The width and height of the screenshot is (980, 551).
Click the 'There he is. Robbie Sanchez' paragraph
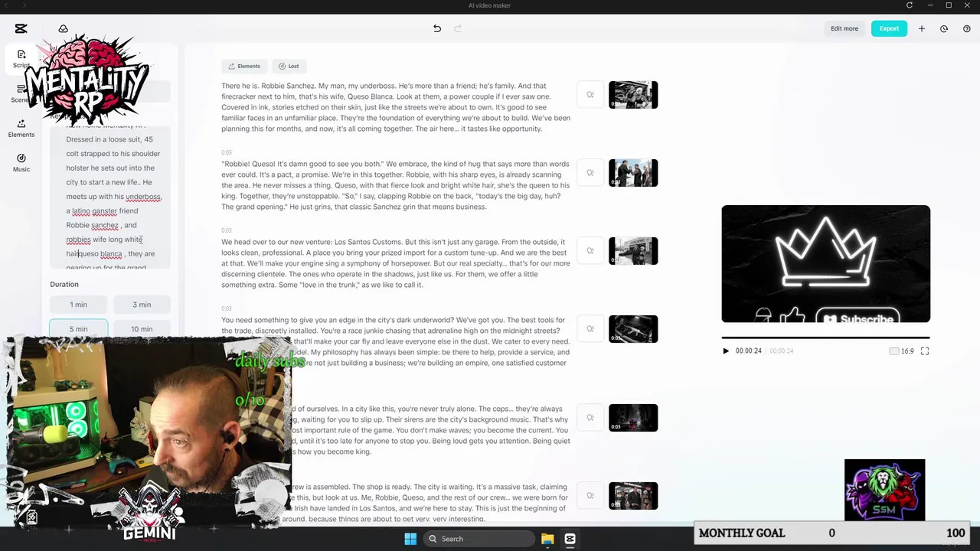pos(396,107)
